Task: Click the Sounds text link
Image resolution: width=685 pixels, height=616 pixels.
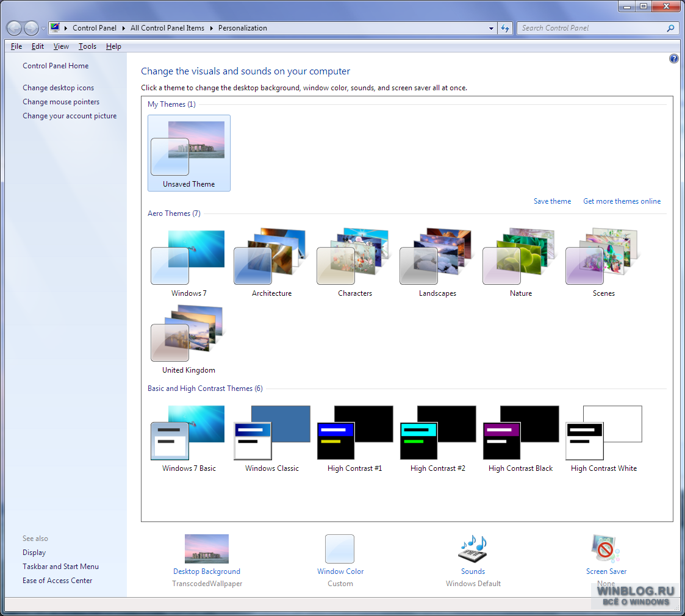Action: pyautogui.click(x=473, y=571)
